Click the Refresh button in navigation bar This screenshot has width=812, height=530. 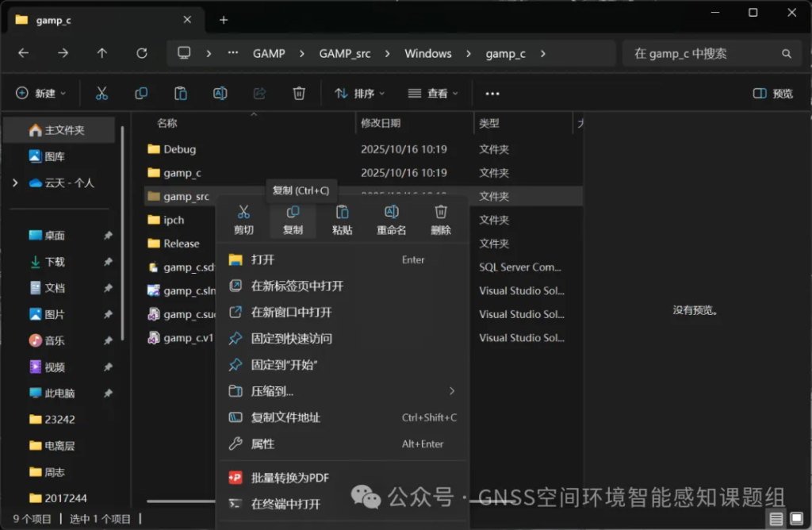(x=142, y=53)
